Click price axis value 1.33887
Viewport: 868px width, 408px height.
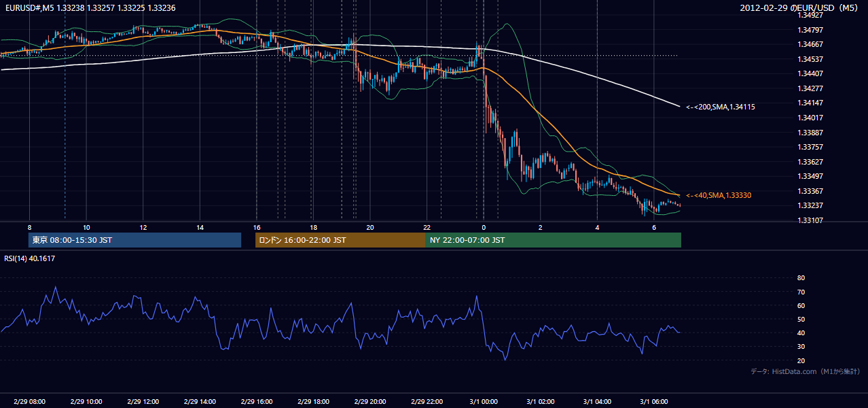pos(810,133)
